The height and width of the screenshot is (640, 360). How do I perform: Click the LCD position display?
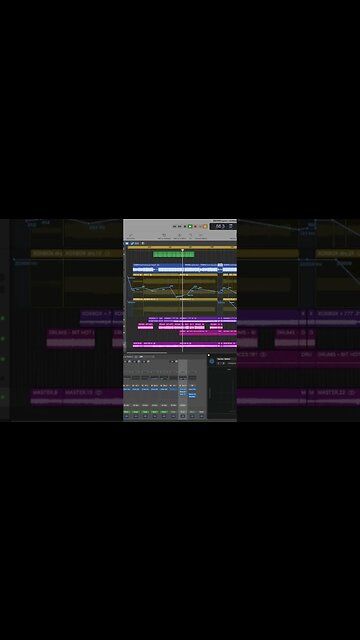click(x=223, y=226)
